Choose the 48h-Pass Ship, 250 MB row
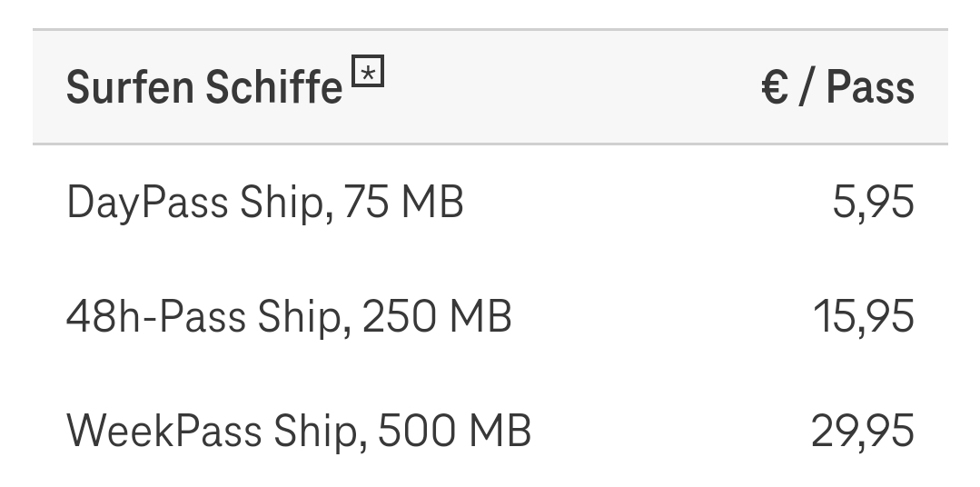 (x=289, y=316)
